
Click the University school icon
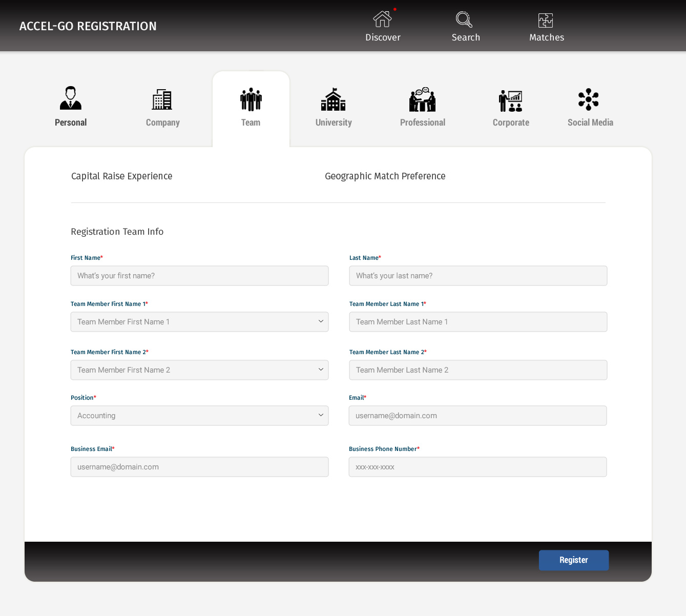(x=333, y=99)
